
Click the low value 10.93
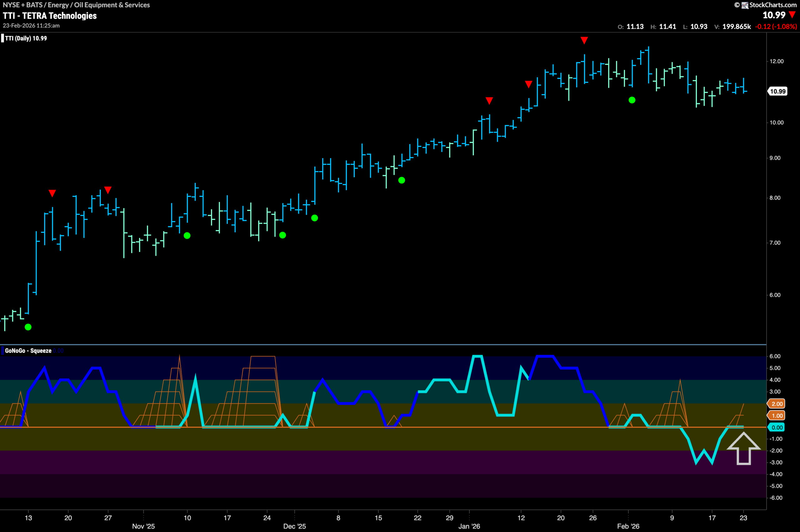[x=699, y=27]
